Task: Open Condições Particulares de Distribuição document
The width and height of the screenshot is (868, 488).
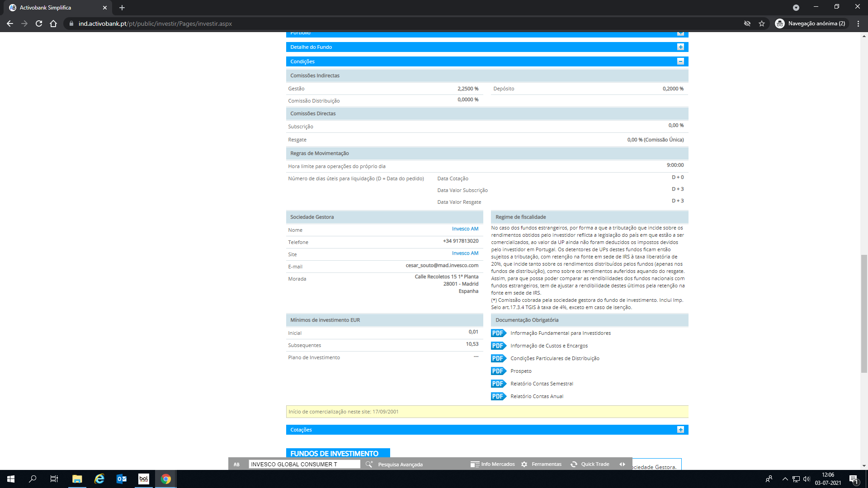Action: pos(555,358)
